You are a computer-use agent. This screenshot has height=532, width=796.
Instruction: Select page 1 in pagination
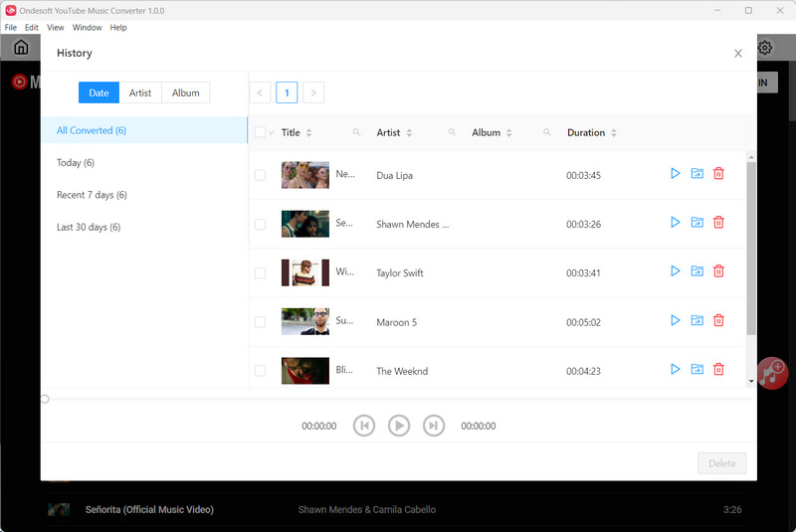point(287,92)
